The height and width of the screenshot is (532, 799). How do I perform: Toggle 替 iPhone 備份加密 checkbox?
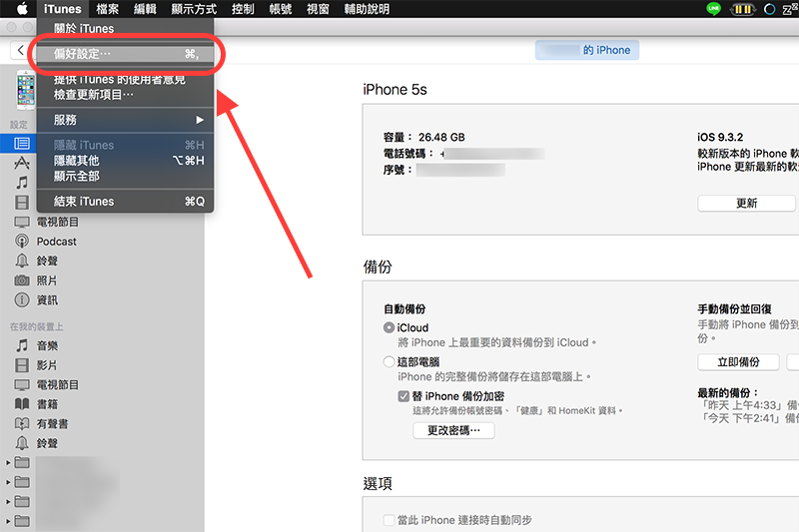click(x=403, y=396)
